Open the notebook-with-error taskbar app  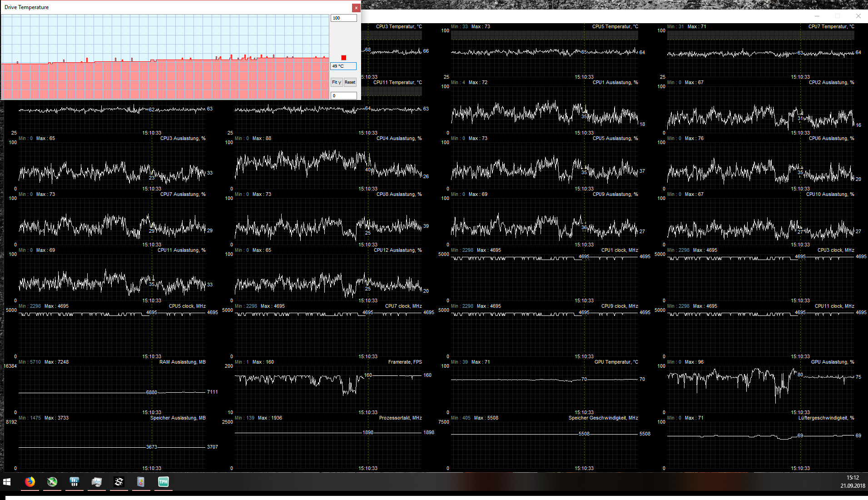[141, 482]
